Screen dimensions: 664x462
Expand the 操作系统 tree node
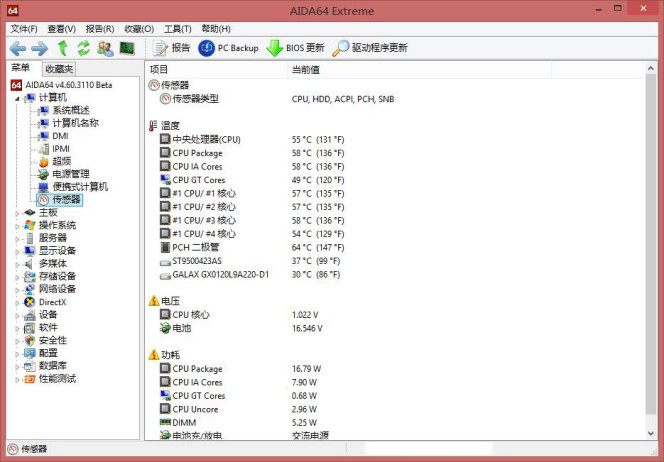tap(17, 226)
